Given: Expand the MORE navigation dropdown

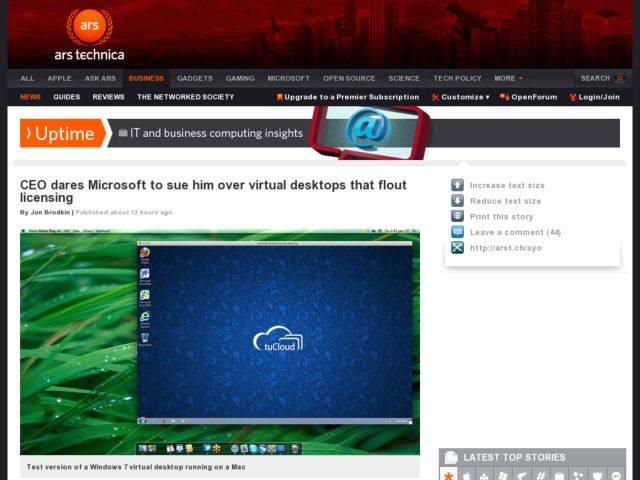Looking at the screenshot, I should coord(508,78).
